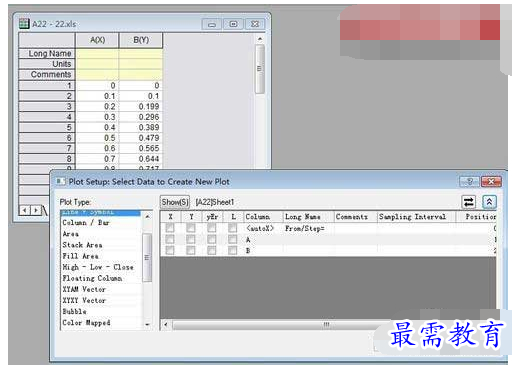Click worksheet cell with value 0.389
The width and height of the screenshot is (512, 366).
[141, 127]
